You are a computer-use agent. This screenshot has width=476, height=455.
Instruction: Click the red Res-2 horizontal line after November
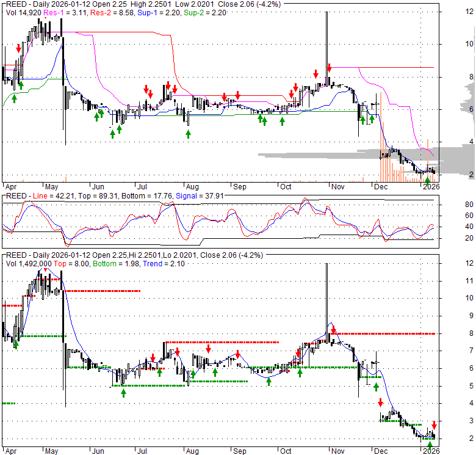pos(396,67)
